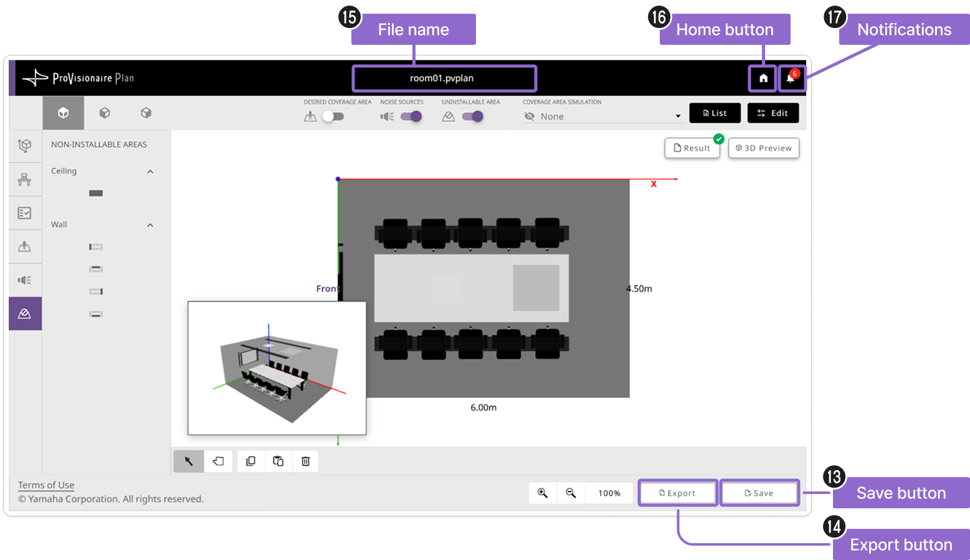Open the Coverage Area Simulation dropdown
The height and width of the screenshot is (560, 970).
tap(602, 116)
